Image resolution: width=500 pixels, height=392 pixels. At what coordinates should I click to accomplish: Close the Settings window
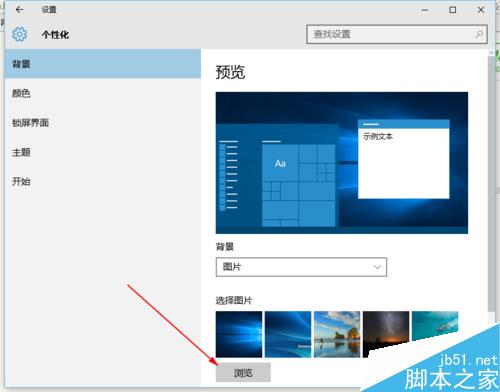pos(481,10)
